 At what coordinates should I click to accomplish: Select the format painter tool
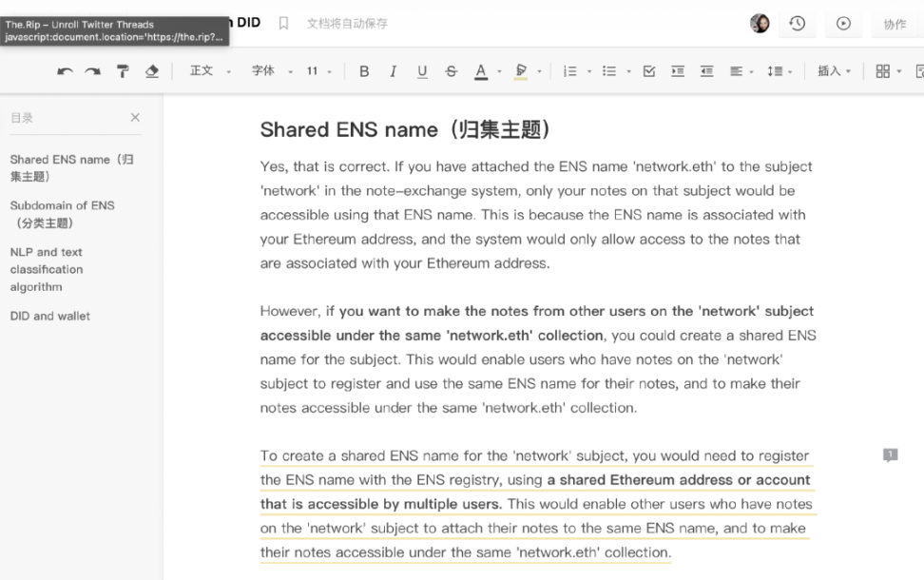tap(123, 71)
